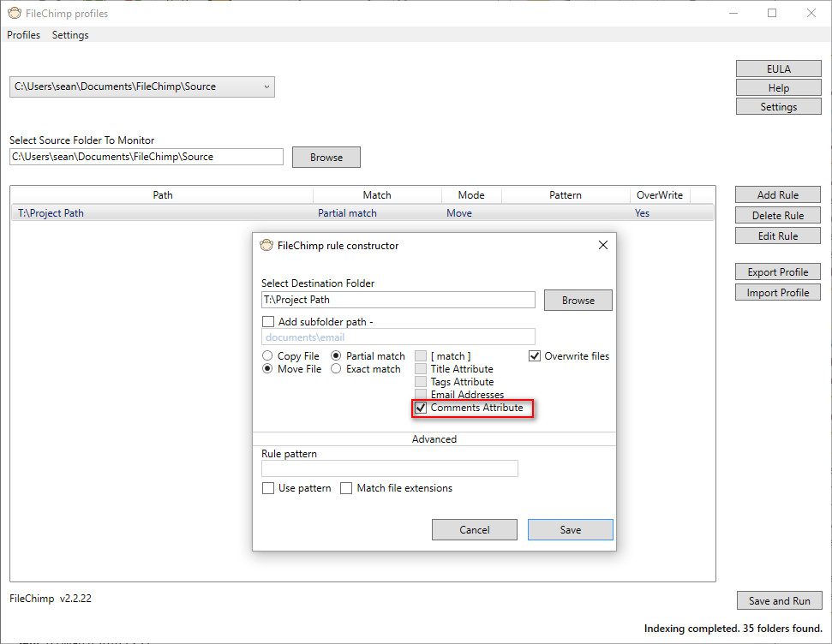The image size is (832, 644).
Task: Minimize the FileChimp profiles window
Action: click(733, 13)
